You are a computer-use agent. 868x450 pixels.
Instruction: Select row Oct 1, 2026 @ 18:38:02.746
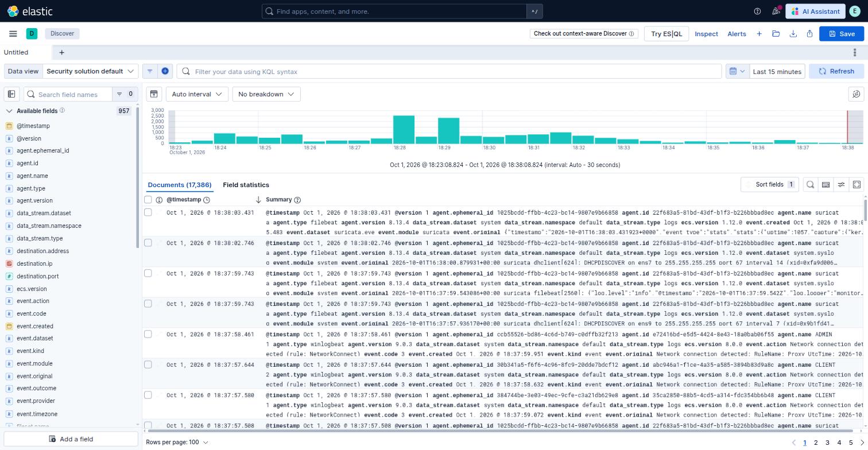[148, 243]
